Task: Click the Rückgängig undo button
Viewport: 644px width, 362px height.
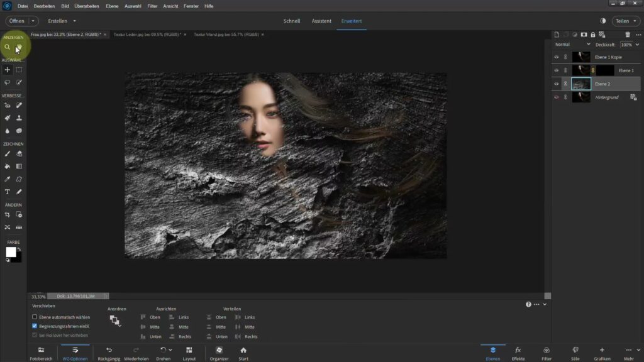Action: pyautogui.click(x=109, y=353)
